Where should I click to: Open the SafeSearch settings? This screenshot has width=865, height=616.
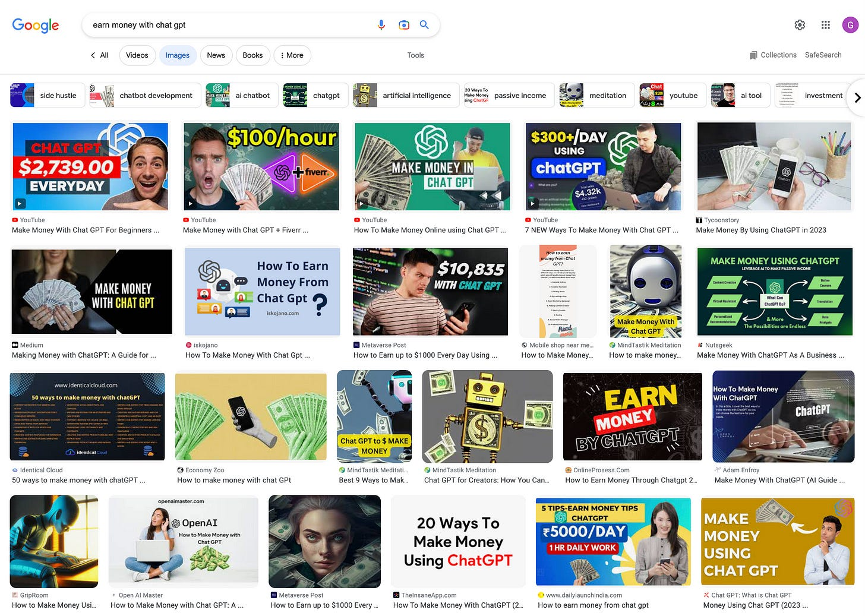(823, 55)
